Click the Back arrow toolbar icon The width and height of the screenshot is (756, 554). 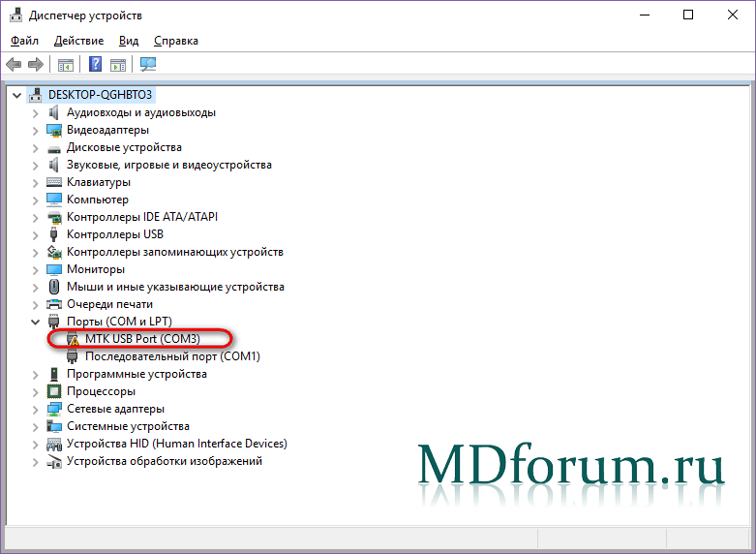(14, 64)
